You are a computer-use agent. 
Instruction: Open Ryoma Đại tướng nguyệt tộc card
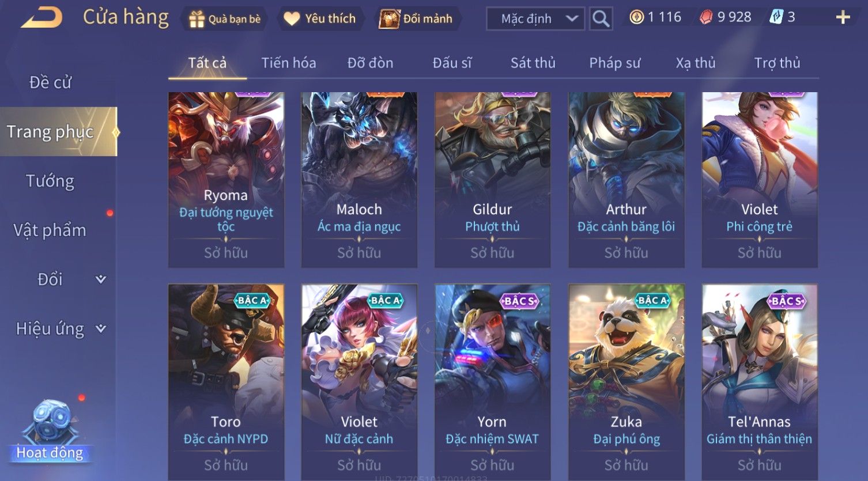226,180
